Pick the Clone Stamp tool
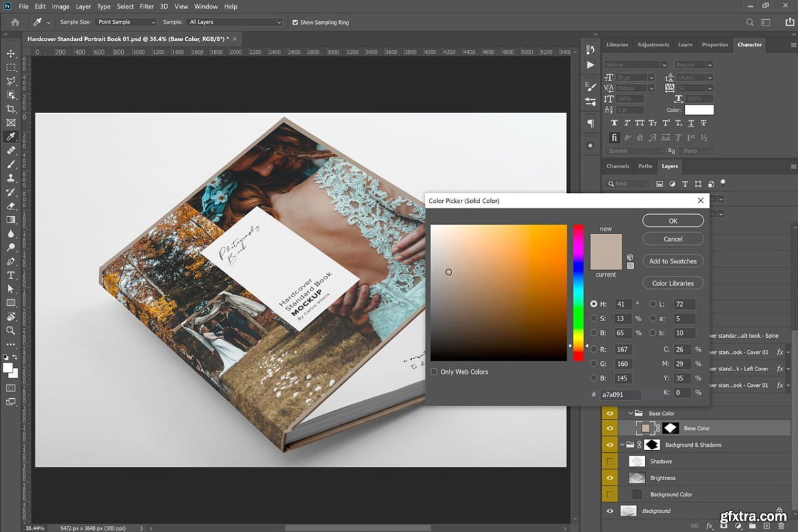The height and width of the screenshot is (532, 798). [x=11, y=178]
